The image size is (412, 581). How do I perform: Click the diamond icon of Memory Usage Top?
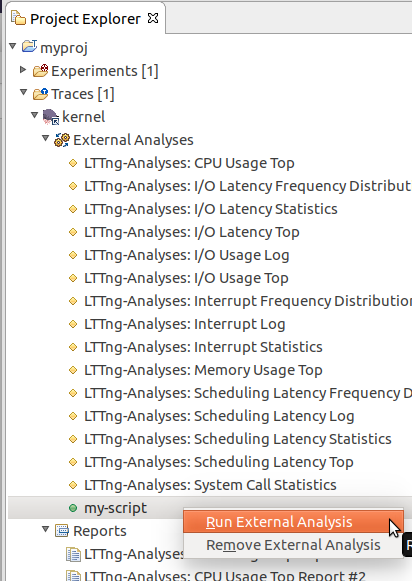tap(73, 370)
